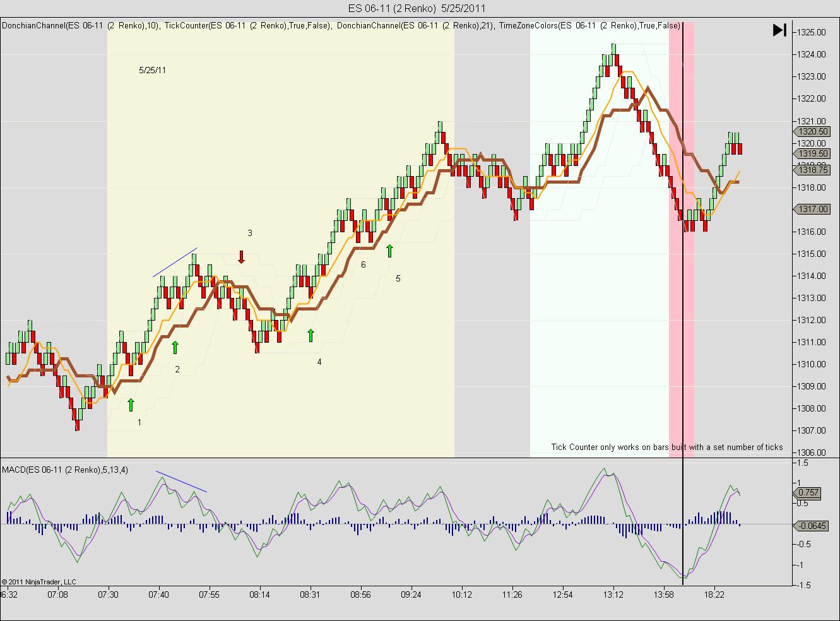This screenshot has height=621, width=840.
Task: Select the TimeZoneColors indicator label
Action: [589, 26]
